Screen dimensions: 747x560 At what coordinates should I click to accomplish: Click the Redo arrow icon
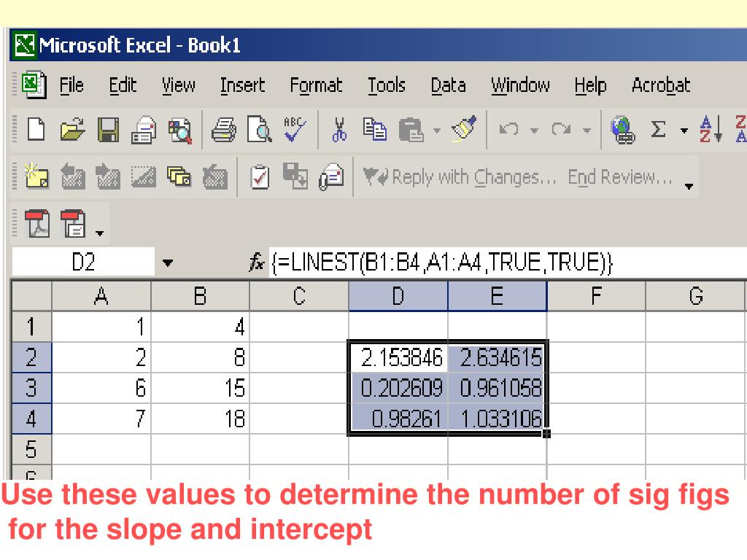coord(561,129)
